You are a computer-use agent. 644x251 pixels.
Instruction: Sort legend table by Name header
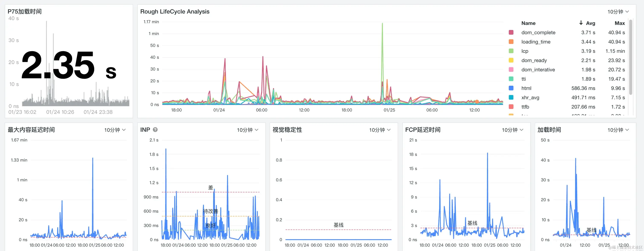click(x=528, y=23)
